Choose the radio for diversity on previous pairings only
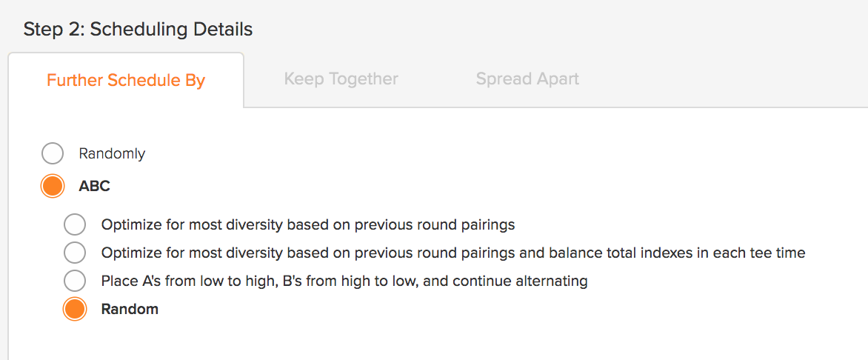The height and width of the screenshot is (360, 868). [x=75, y=225]
